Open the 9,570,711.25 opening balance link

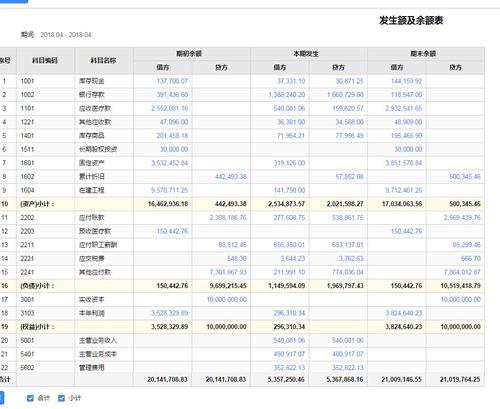(x=170, y=190)
